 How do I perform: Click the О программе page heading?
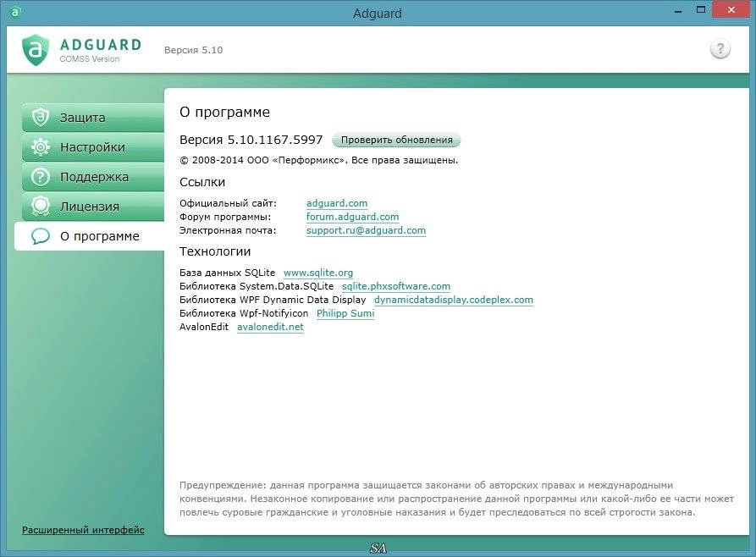click(224, 112)
